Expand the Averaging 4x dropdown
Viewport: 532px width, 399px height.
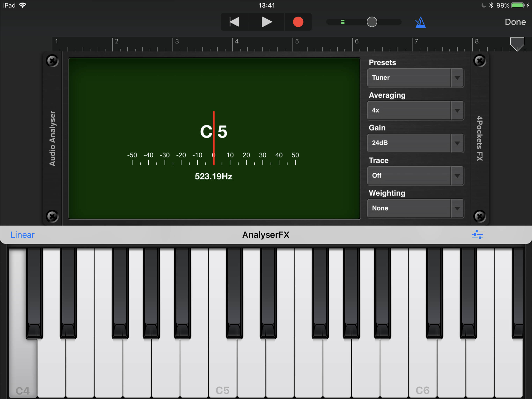(x=415, y=110)
